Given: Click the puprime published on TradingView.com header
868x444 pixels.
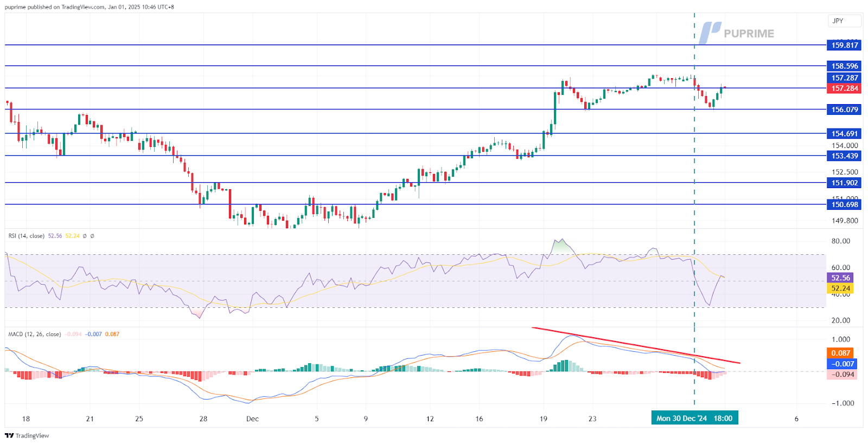Looking at the screenshot, I should click(90, 7).
